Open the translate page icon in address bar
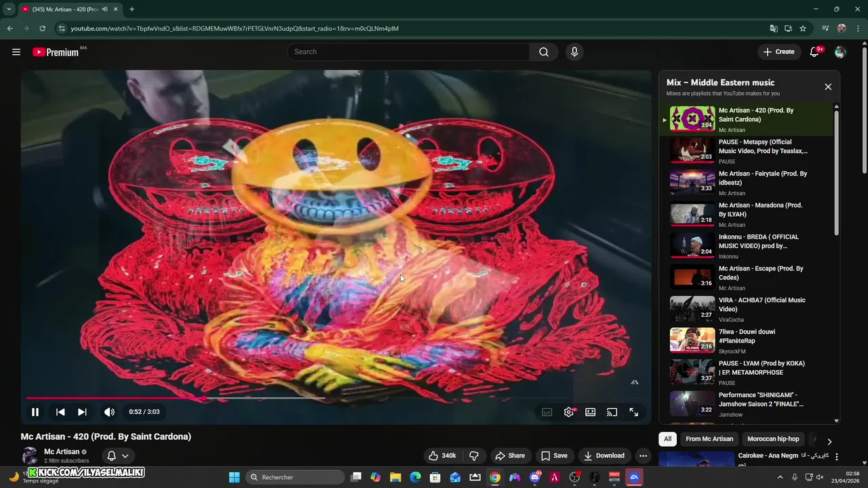The width and height of the screenshot is (868, 488). (774, 28)
